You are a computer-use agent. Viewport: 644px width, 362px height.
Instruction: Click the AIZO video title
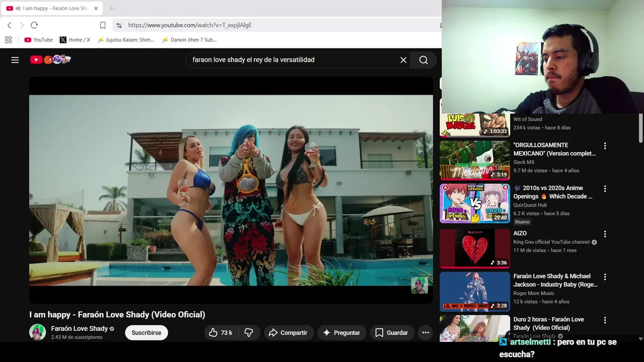point(520,233)
